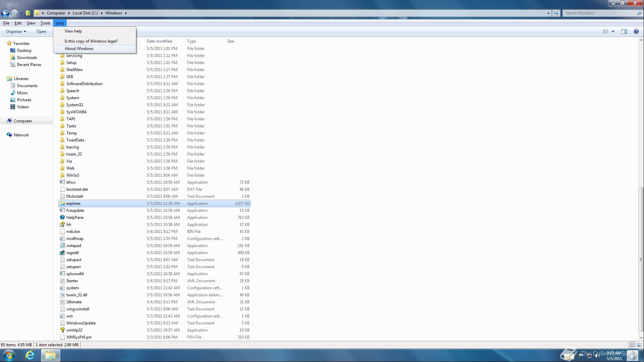Choose Is this copy of Windows legal?
Screen dimensions: 644x362
click(95, 41)
